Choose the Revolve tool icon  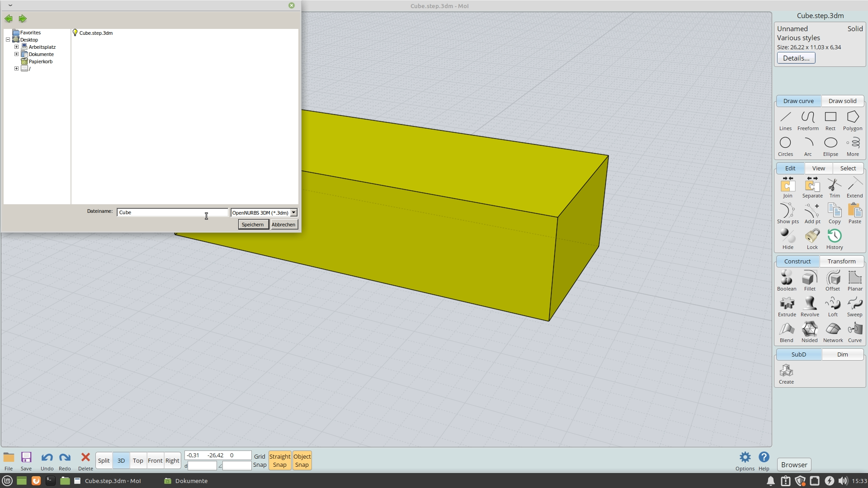(x=810, y=306)
